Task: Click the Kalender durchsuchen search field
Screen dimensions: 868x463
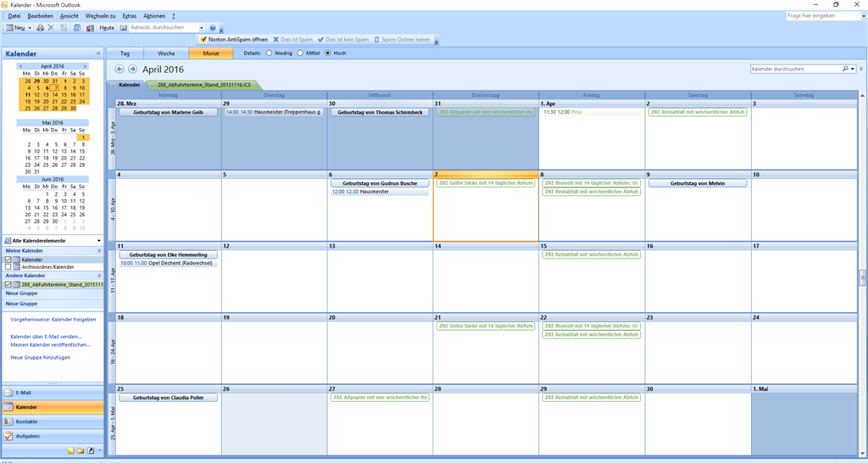Action: [x=795, y=69]
